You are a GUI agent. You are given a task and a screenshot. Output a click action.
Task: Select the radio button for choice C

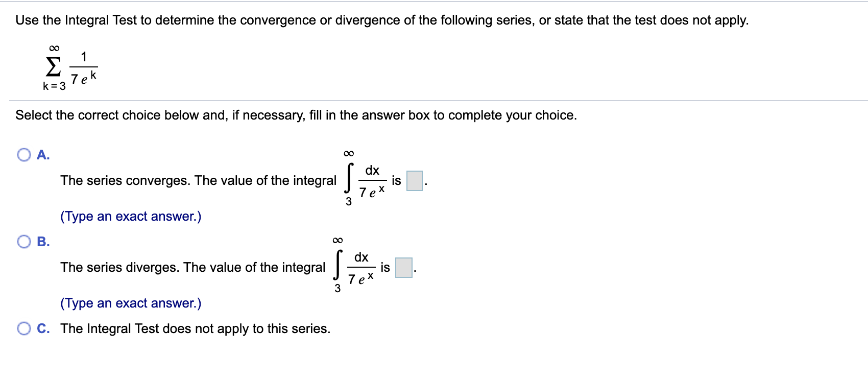tap(23, 327)
